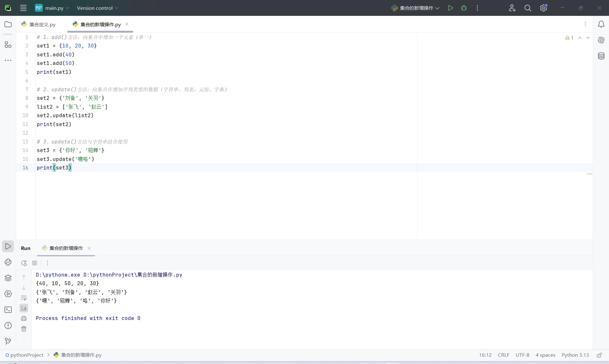The height and width of the screenshot is (364, 609).
Task: Open the Python Console tool window
Action: point(8,262)
